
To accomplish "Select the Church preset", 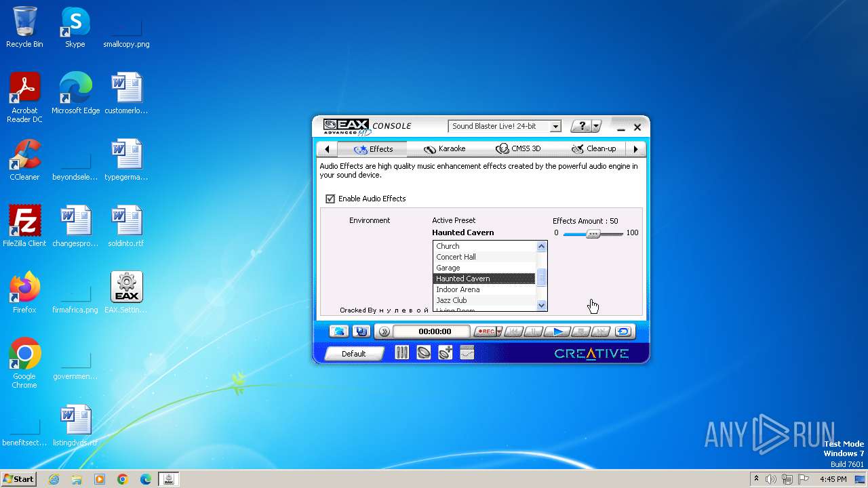I will coord(484,246).
